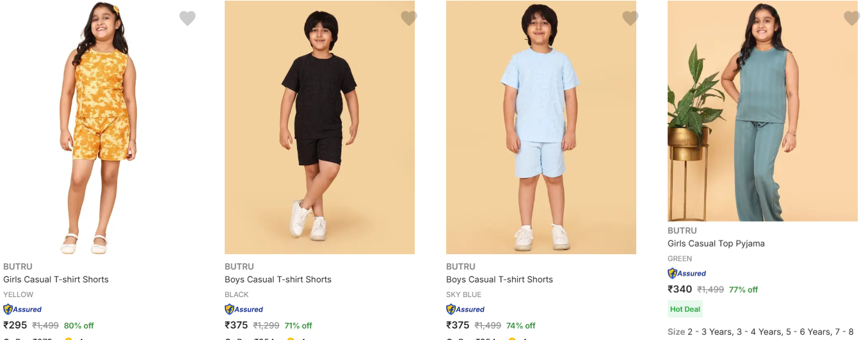Click the ₹295 price on yellow outfit
Screen dimensions: 868x340
15,325
